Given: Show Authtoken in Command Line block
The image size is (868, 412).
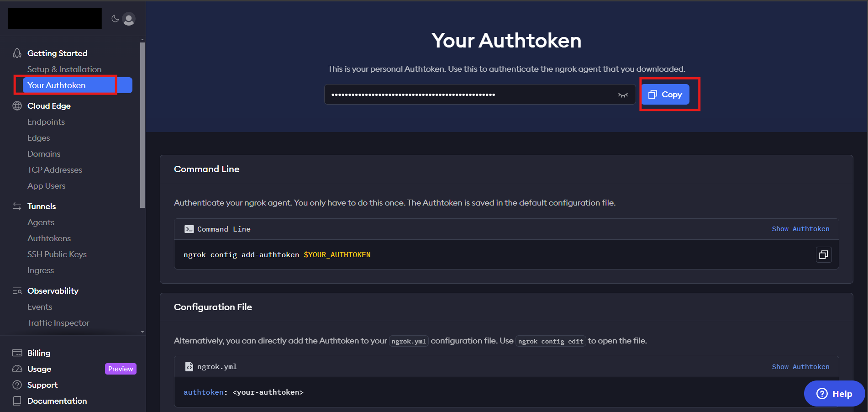Looking at the screenshot, I should (x=800, y=229).
